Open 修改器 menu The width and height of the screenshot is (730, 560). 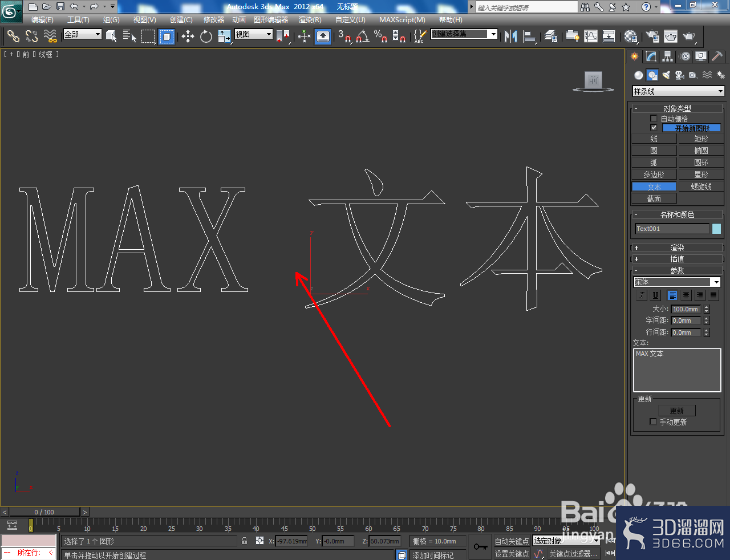click(x=214, y=20)
